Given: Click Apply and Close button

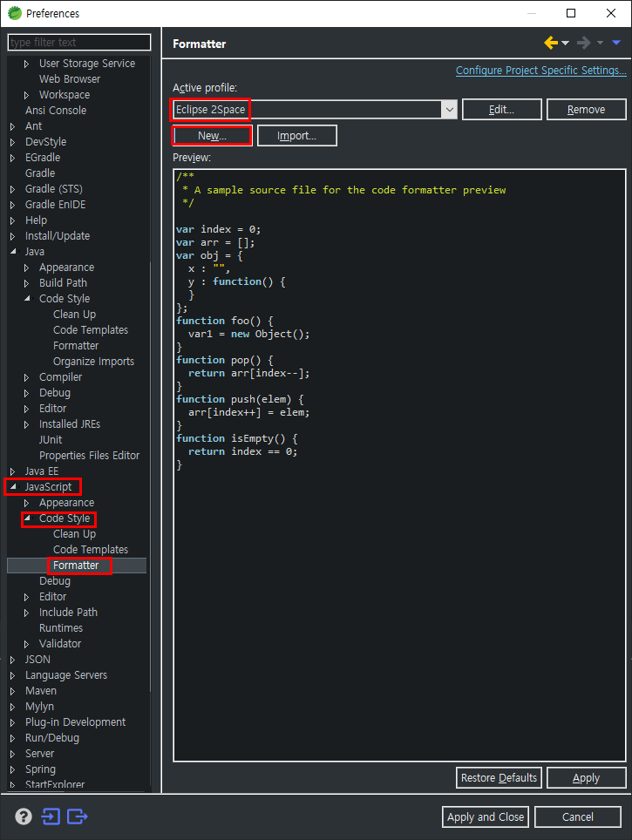Looking at the screenshot, I should pyautogui.click(x=486, y=817).
